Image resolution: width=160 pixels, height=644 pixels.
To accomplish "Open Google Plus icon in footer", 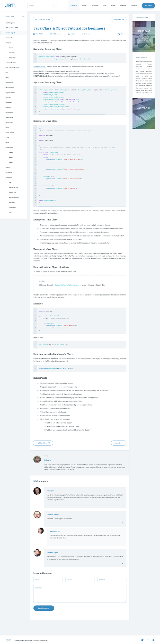I will 153,640.
